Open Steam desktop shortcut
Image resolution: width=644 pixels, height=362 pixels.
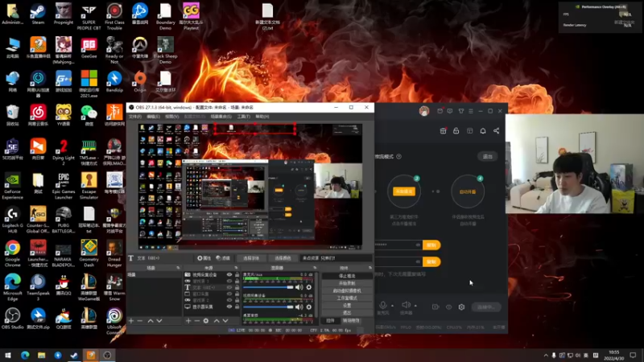(x=38, y=14)
